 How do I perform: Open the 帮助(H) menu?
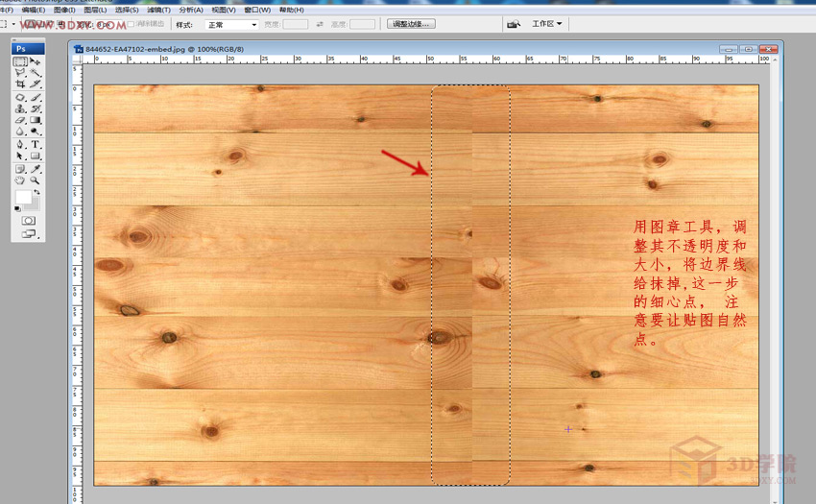[292, 10]
